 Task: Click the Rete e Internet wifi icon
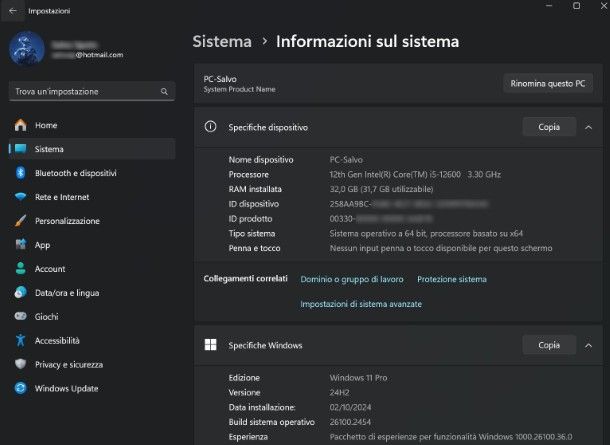pyautogui.click(x=21, y=196)
